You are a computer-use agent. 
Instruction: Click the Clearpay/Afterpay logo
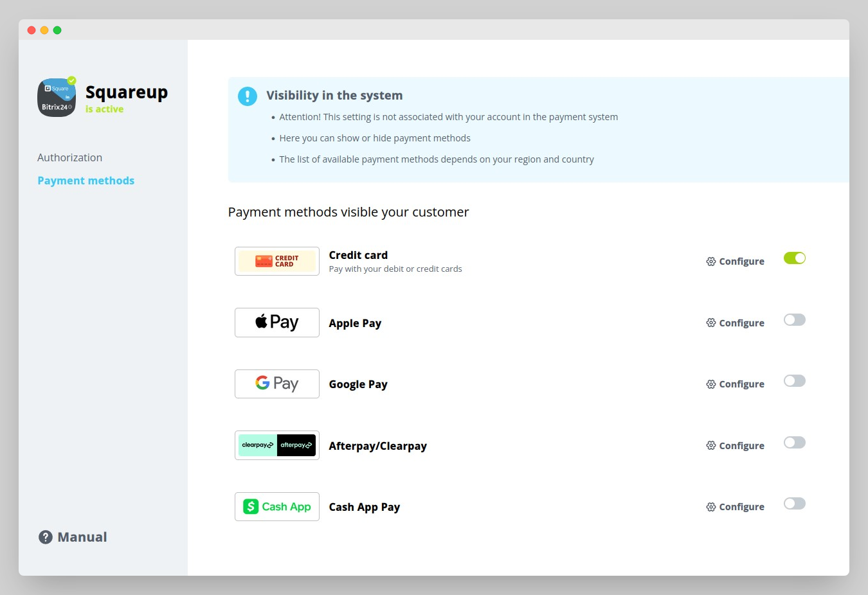[x=277, y=445]
